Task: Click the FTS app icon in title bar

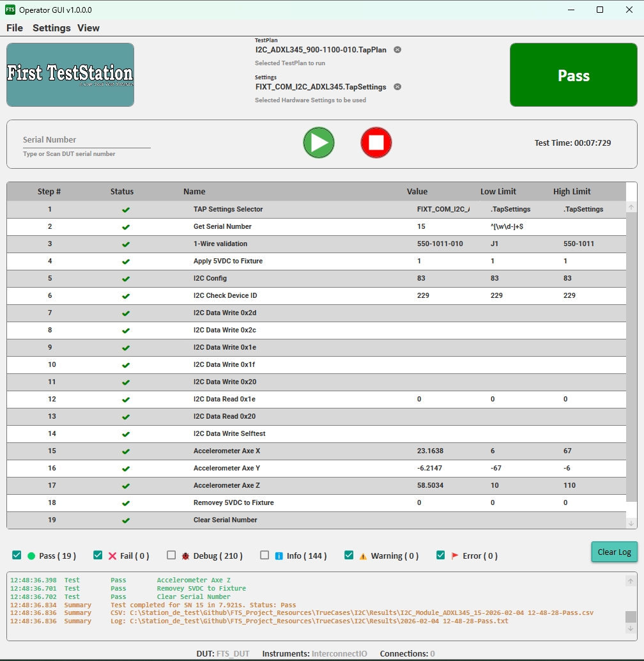Action: [x=10, y=10]
